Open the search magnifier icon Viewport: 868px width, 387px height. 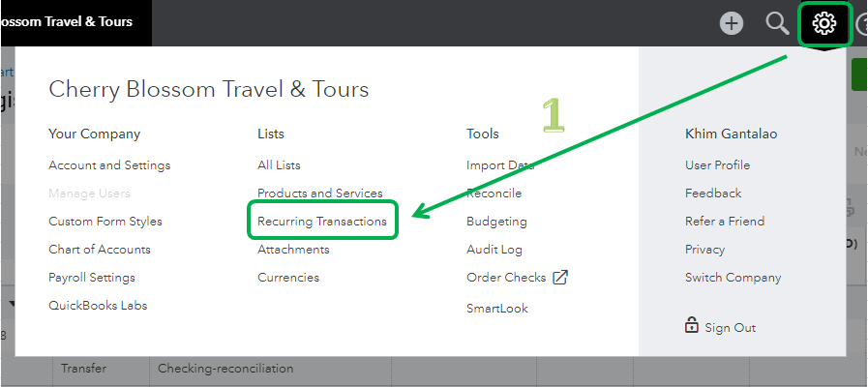coord(777,24)
